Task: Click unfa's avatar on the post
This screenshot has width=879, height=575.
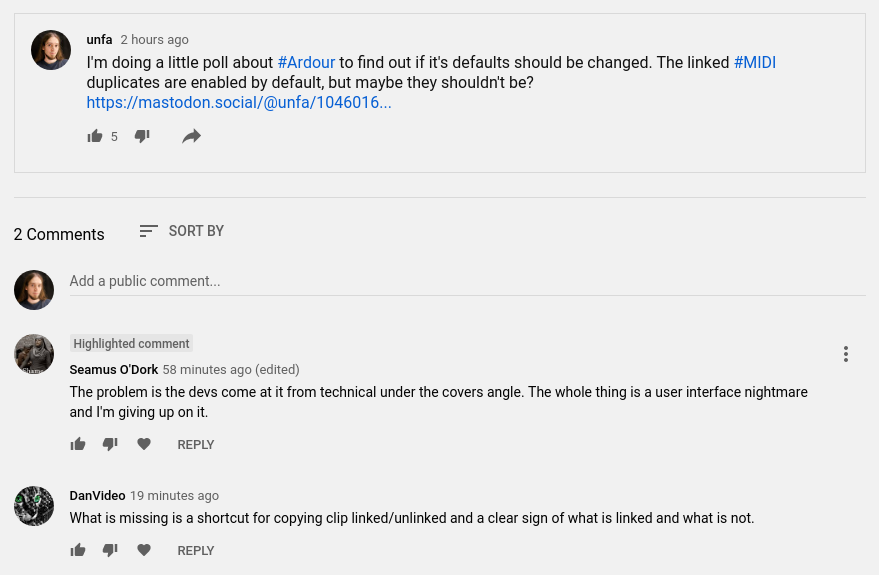Action: (51, 50)
